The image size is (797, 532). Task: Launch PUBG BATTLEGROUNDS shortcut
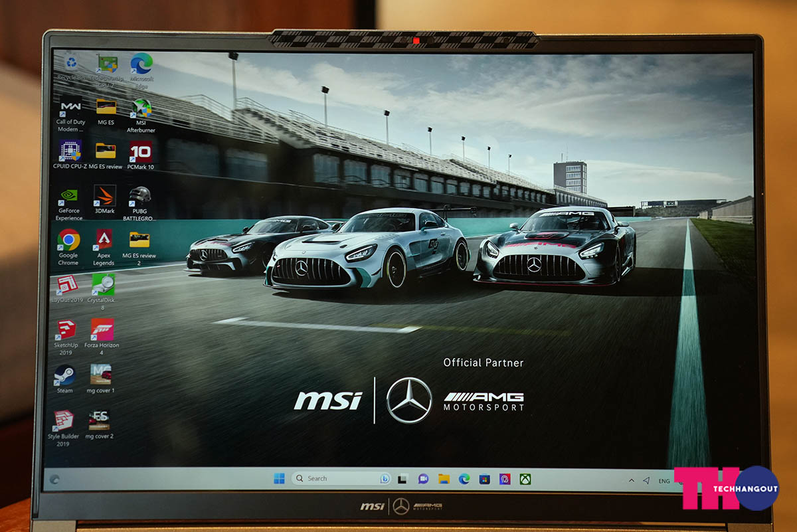[139, 203]
